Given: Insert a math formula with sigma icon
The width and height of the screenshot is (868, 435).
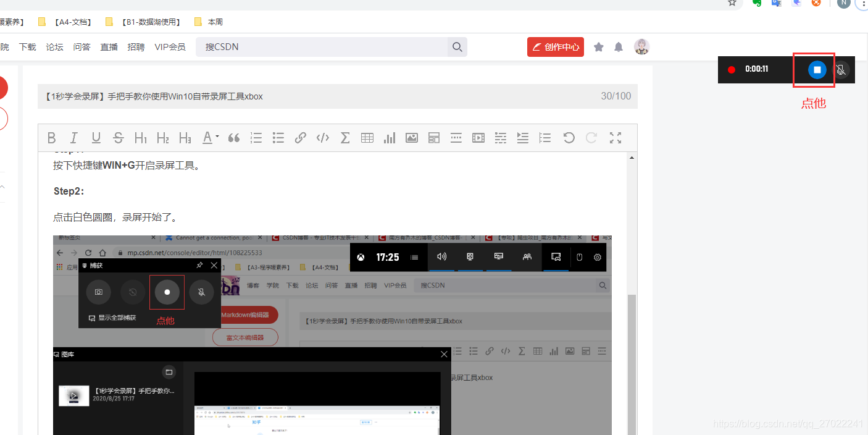Looking at the screenshot, I should (x=345, y=138).
